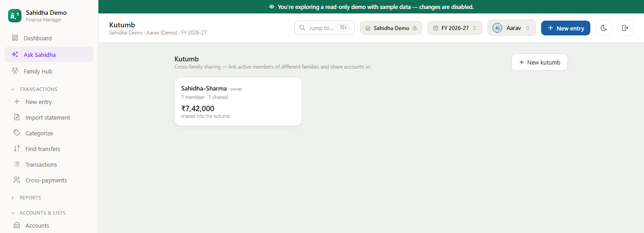Toggle dark mode with moon icon
The width and height of the screenshot is (644, 233).
(x=604, y=28)
